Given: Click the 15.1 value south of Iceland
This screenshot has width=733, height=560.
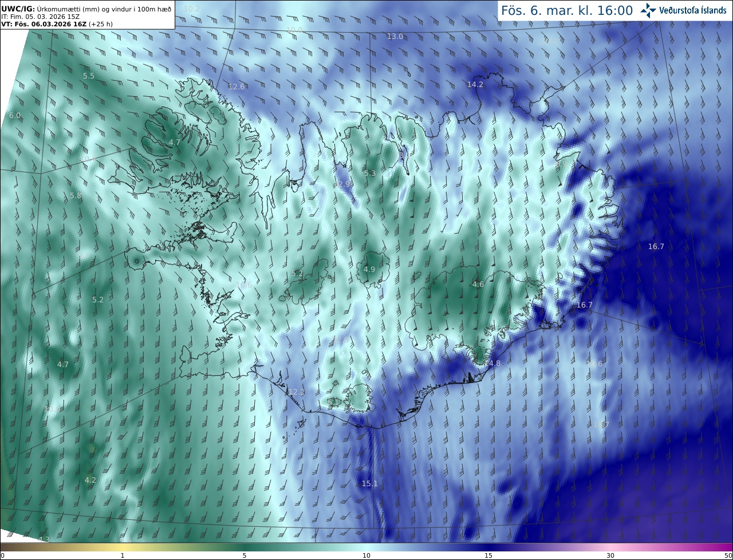Looking at the screenshot, I should point(369,484).
